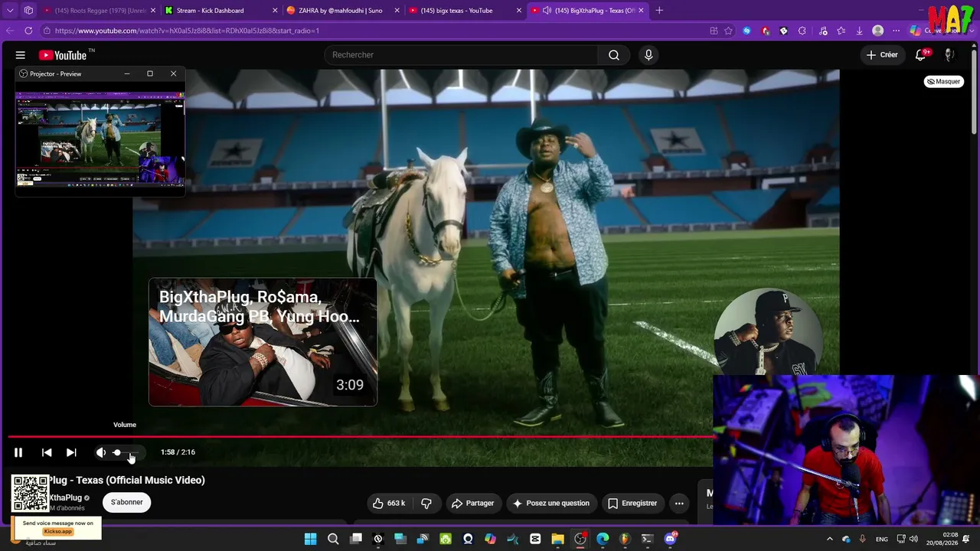Open the YouTube account avatar menu
Image resolution: width=980 pixels, height=551 pixels.
(949, 55)
